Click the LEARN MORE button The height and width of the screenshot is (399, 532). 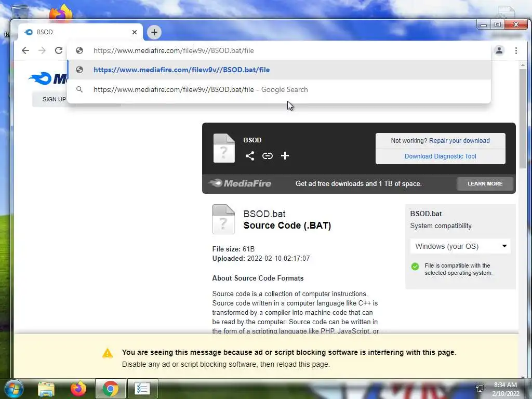[x=485, y=183]
